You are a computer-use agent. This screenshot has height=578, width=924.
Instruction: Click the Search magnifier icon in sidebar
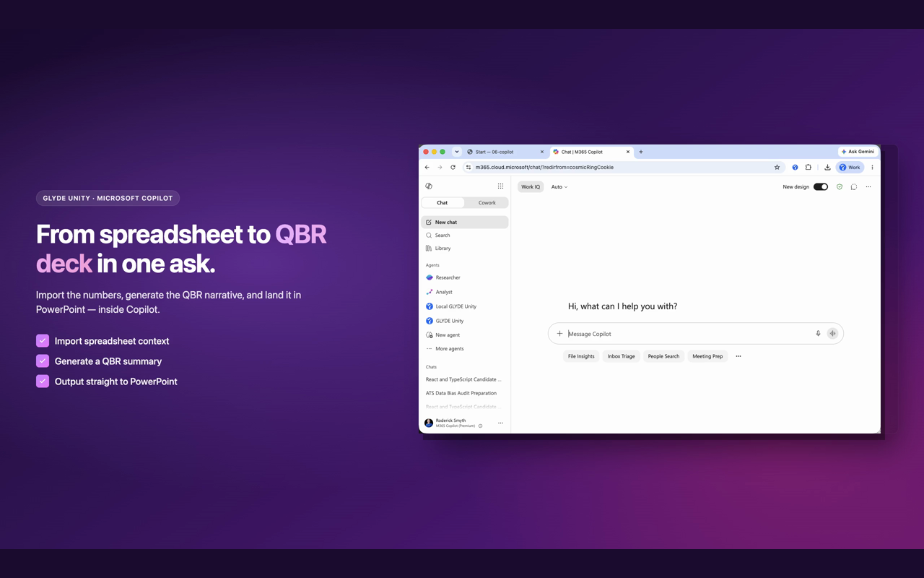[x=429, y=236]
